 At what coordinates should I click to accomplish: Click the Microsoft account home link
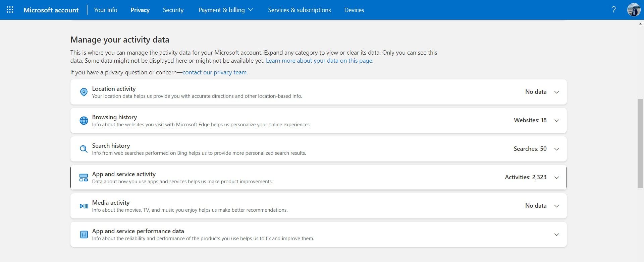coord(51,10)
